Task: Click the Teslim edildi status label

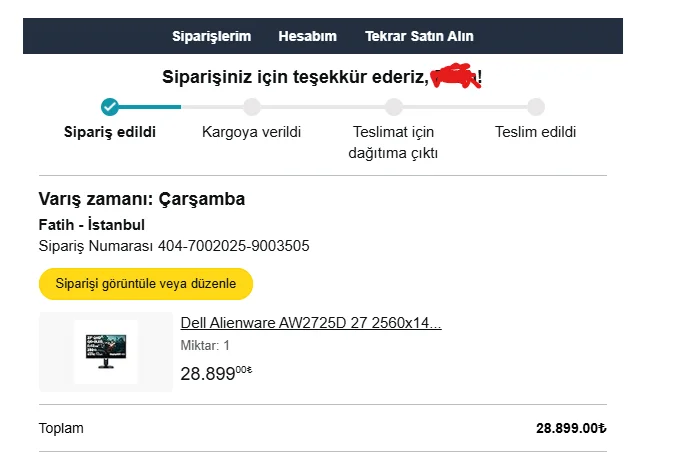Action: pyautogui.click(x=536, y=132)
